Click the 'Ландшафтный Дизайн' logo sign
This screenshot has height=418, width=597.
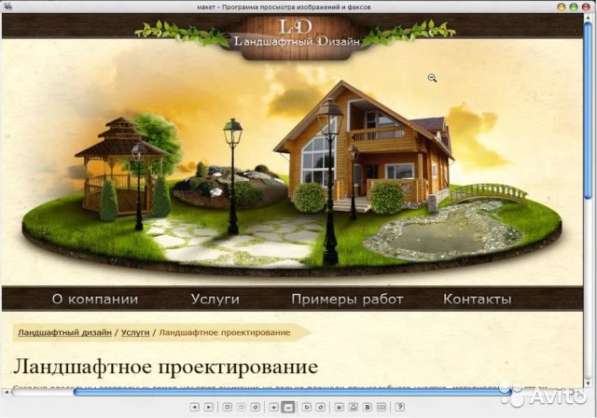(x=296, y=37)
